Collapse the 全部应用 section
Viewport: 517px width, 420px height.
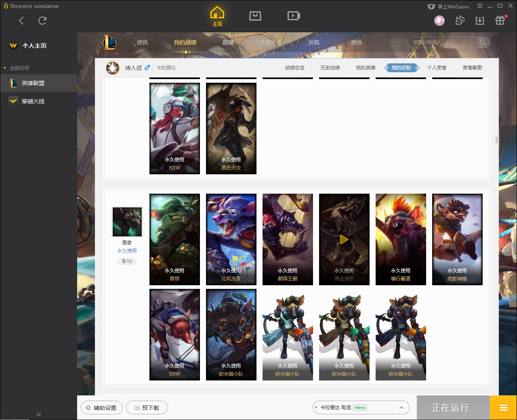click(16, 68)
